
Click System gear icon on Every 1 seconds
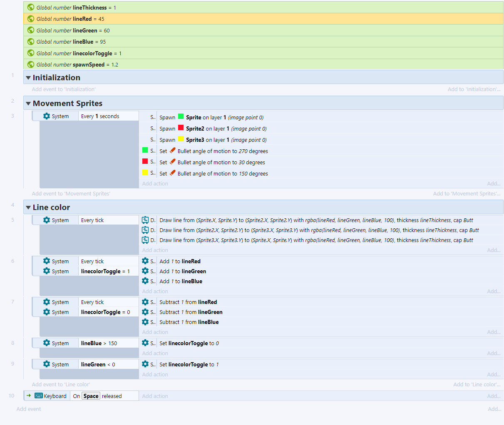click(x=47, y=116)
